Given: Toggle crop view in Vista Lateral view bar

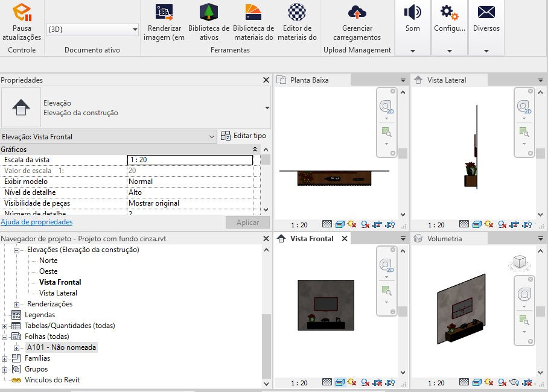Looking at the screenshot, I should tap(514, 224).
